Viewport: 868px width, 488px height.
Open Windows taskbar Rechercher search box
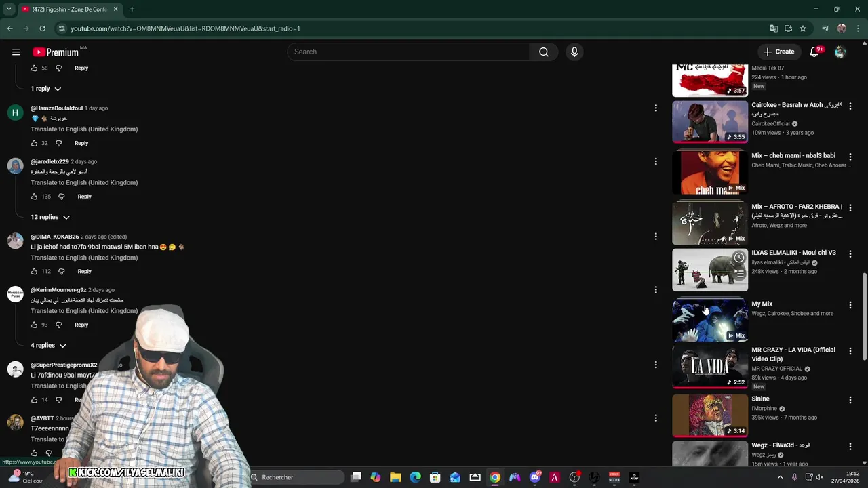[296, 477]
